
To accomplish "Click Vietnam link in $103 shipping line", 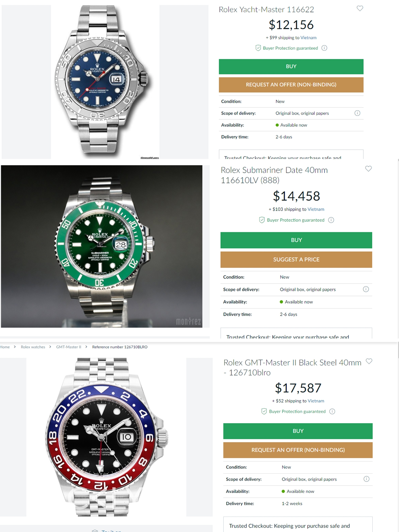I will click(x=316, y=209).
